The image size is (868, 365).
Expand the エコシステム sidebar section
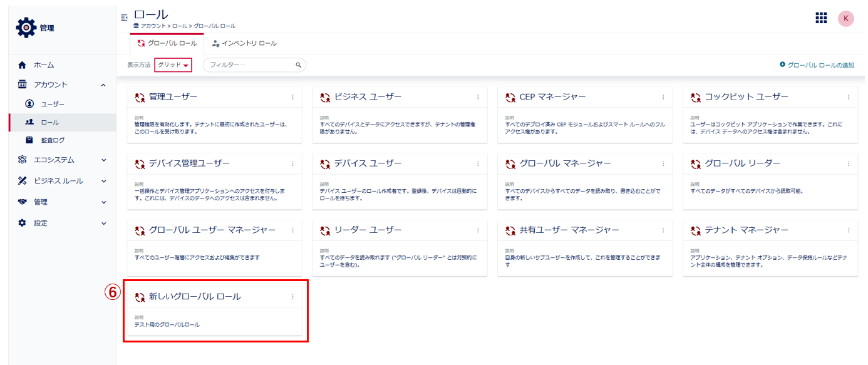pos(103,160)
